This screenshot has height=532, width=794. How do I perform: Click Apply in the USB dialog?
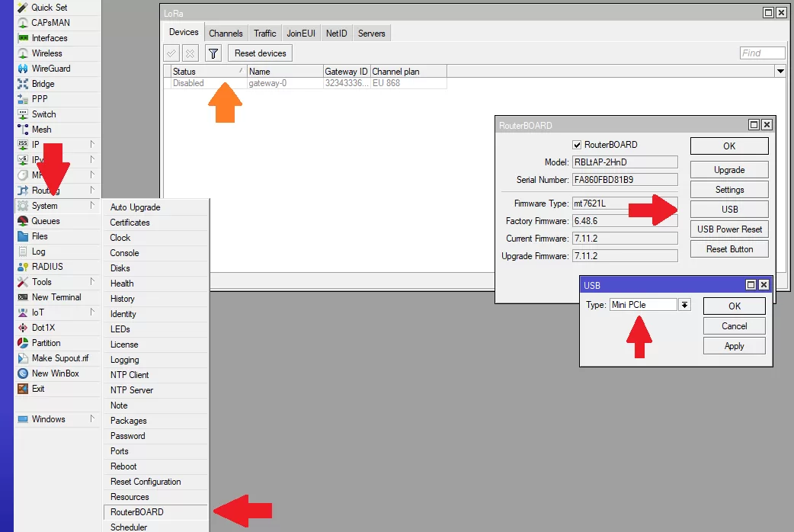coord(735,345)
